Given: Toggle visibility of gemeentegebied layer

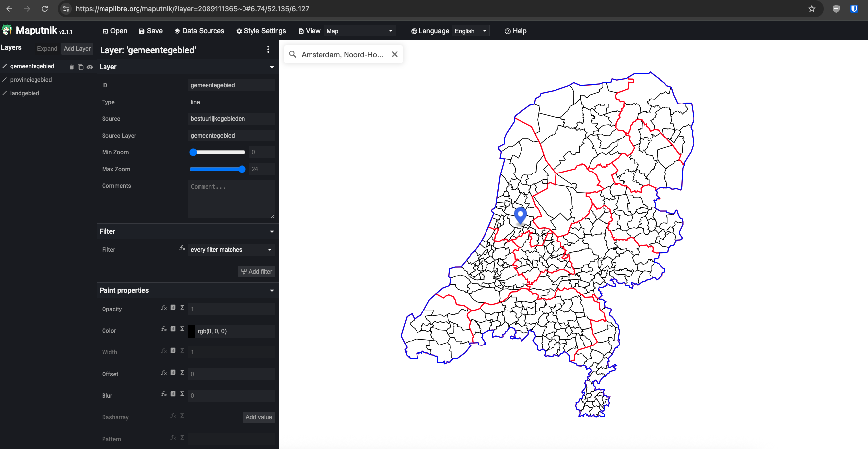Looking at the screenshot, I should (x=90, y=67).
